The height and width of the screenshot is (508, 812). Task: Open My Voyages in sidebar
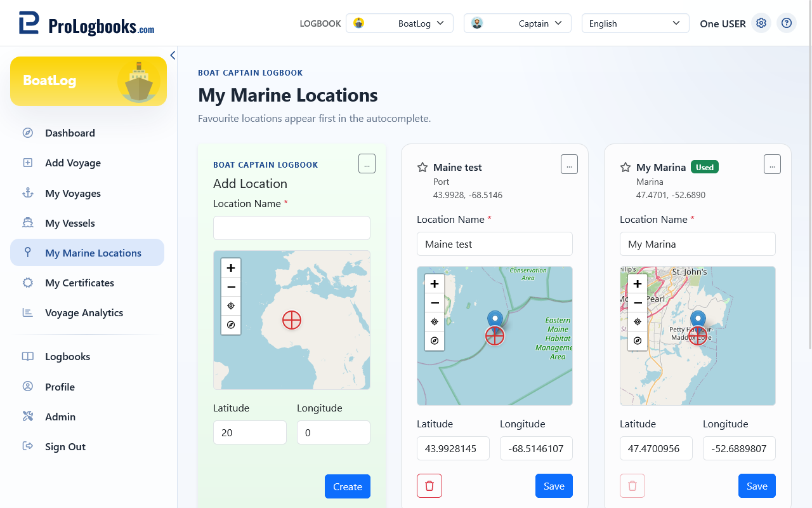(87, 193)
